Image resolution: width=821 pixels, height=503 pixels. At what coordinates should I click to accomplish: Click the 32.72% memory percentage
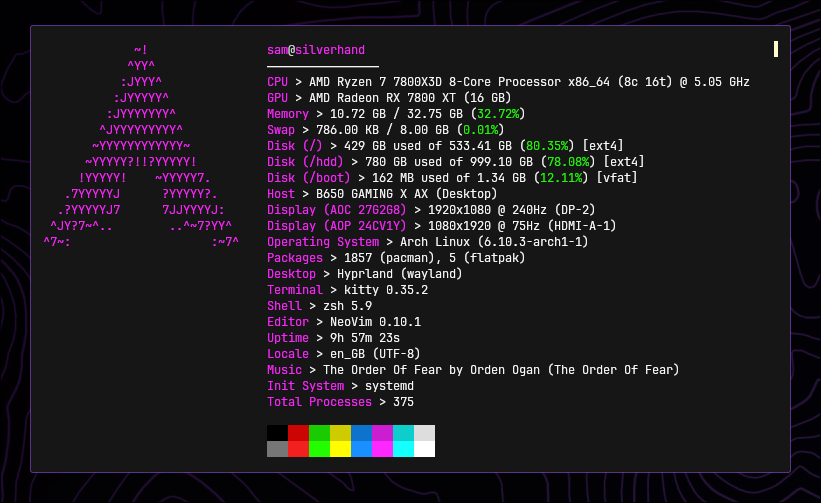tap(498, 114)
